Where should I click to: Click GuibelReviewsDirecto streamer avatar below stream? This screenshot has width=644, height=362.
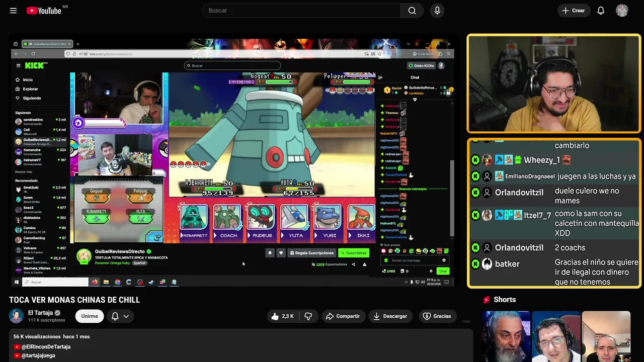84,256
